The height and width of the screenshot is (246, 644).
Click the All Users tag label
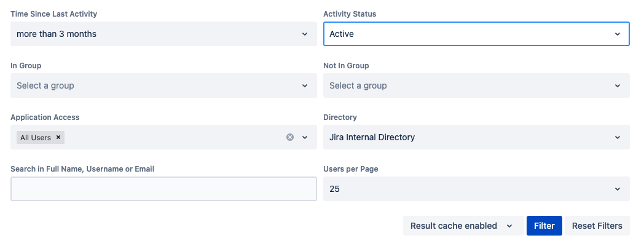tap(36, 137)
